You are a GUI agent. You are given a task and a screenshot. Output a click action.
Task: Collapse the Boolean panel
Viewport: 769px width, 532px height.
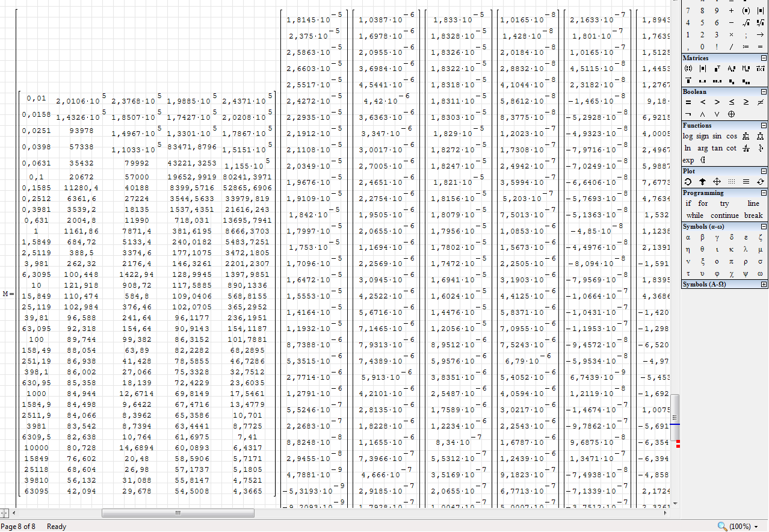[764, 92]
